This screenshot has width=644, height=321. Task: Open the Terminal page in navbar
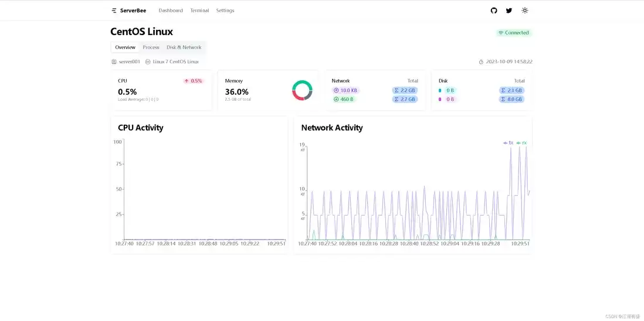tap(199, 11)
